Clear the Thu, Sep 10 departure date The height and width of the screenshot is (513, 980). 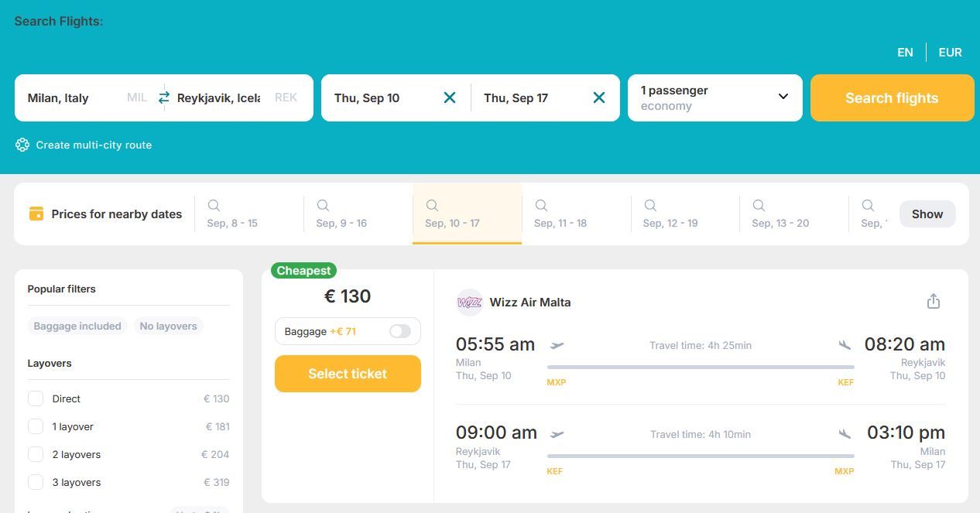click(450, 97)
